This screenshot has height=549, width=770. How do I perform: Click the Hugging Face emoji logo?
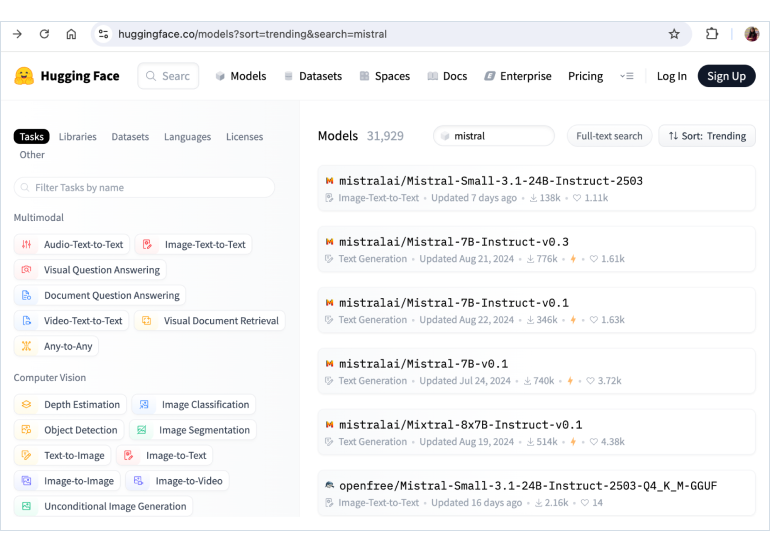click(24, 76)
